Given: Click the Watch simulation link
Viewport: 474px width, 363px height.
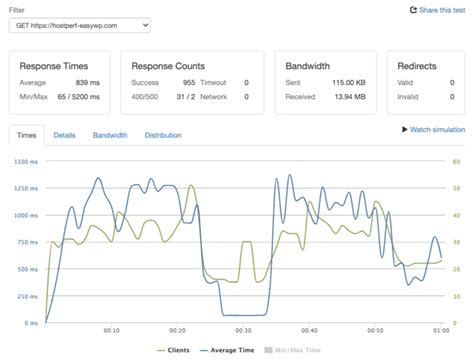Looking at the screenshot, I should pos(437,129).
